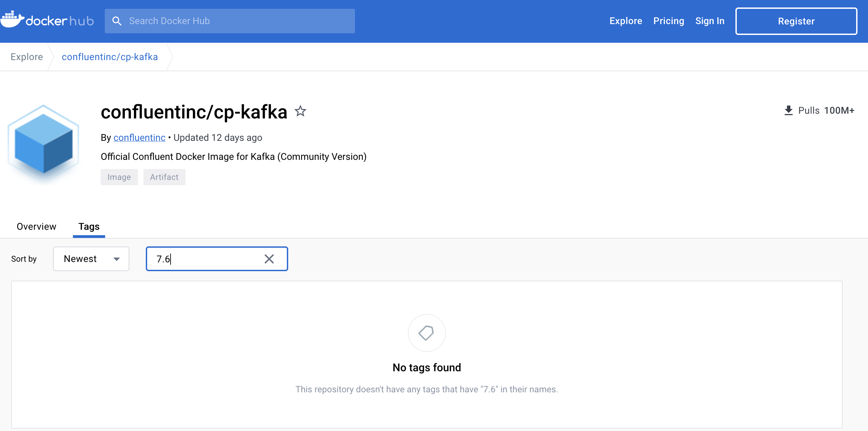The height and width of the screenshot is (431, 868).
Task: Click the Explore breadcrumb
Action: click(27, 57)
